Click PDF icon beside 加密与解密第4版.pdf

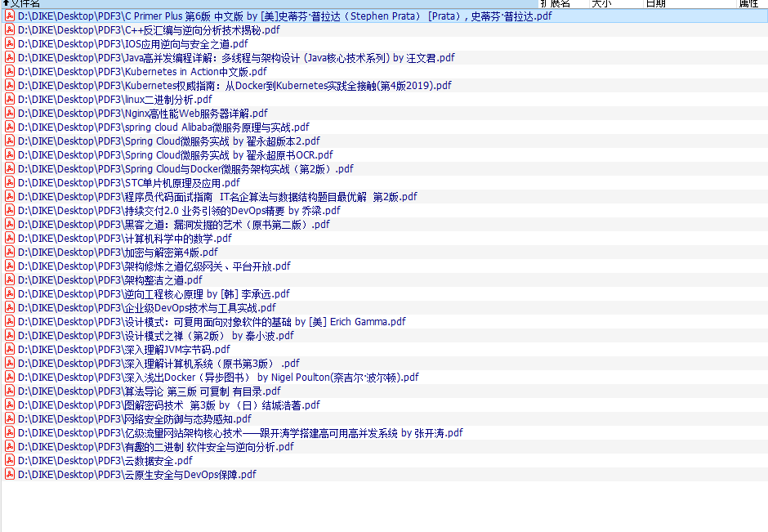9,252
